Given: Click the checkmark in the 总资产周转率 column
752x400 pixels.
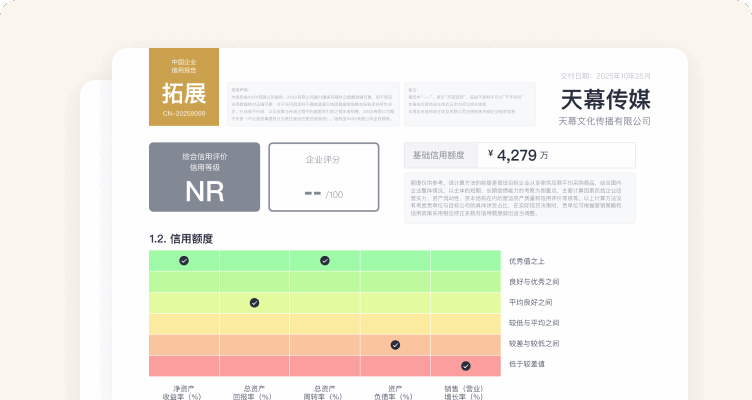Looking at the screenshot, I should 325,260.
